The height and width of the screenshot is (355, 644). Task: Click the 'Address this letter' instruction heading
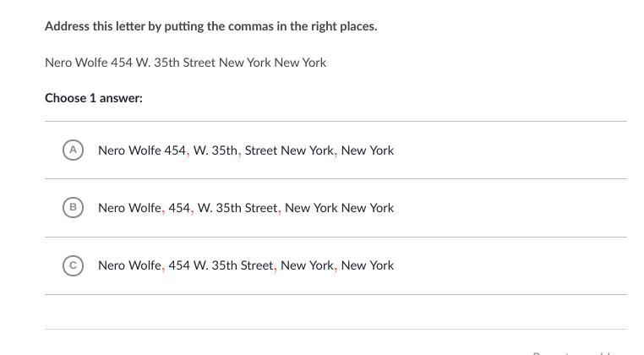click(210, 26)
